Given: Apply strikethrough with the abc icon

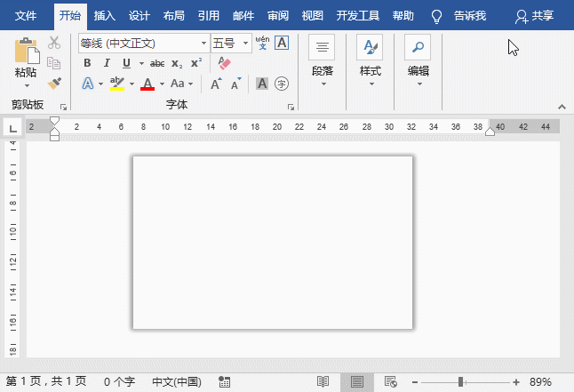Looking at the screenshot, I should click(157, 63).
